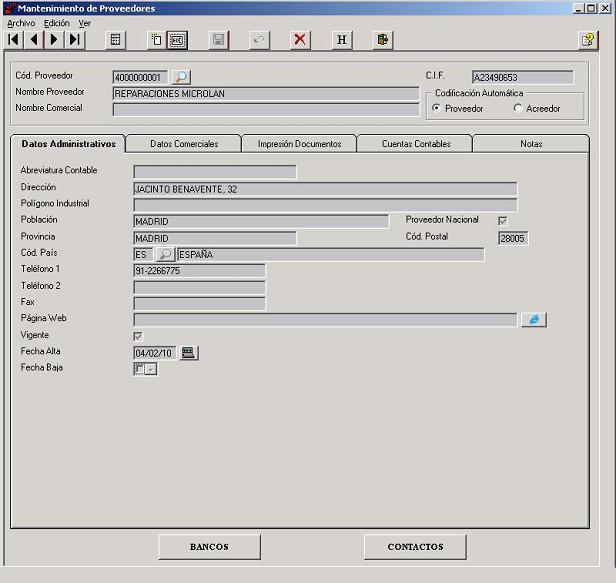Toggle the Vigente checkbox
The width and height of the screenshot is (616, 583).
tap(138, 336)
